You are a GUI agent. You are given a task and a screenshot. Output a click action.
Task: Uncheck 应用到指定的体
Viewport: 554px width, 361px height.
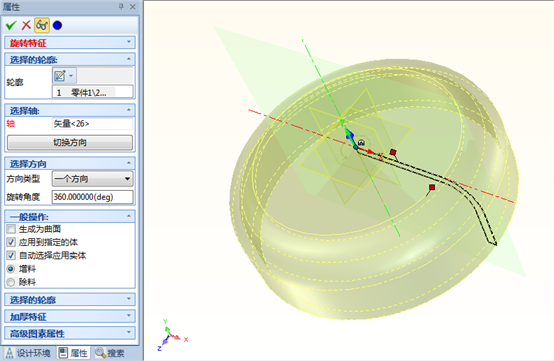tap(11, 242)
